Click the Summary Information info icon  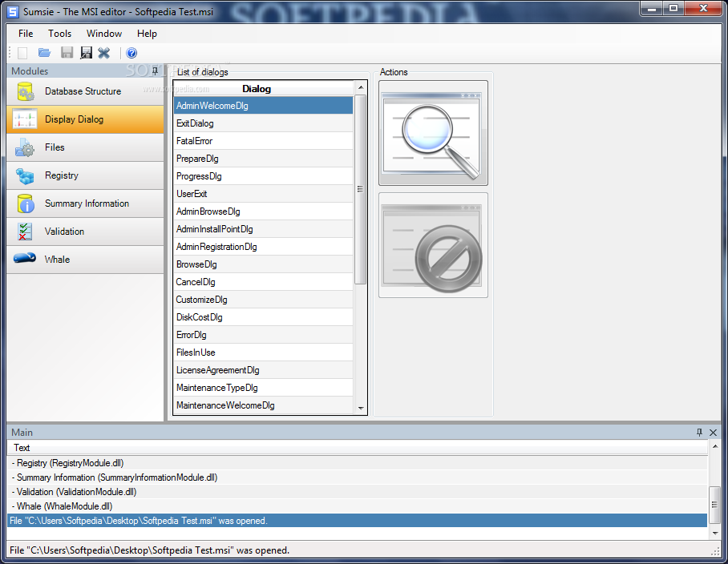point(25,203)
